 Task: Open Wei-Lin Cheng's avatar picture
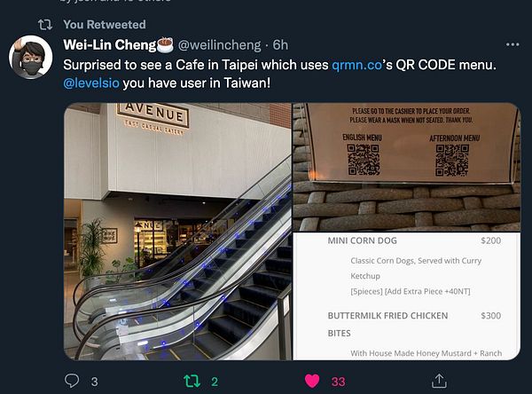[x=30, y=57]
